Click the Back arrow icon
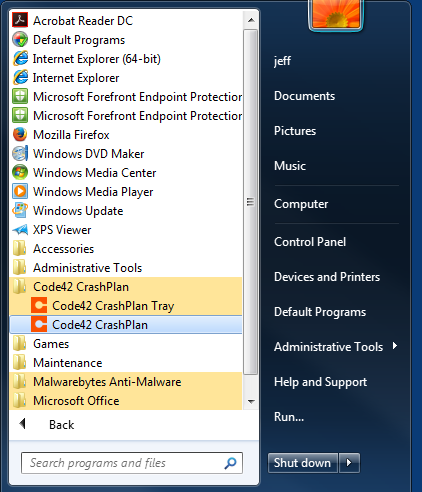 (x=23, y=424)
